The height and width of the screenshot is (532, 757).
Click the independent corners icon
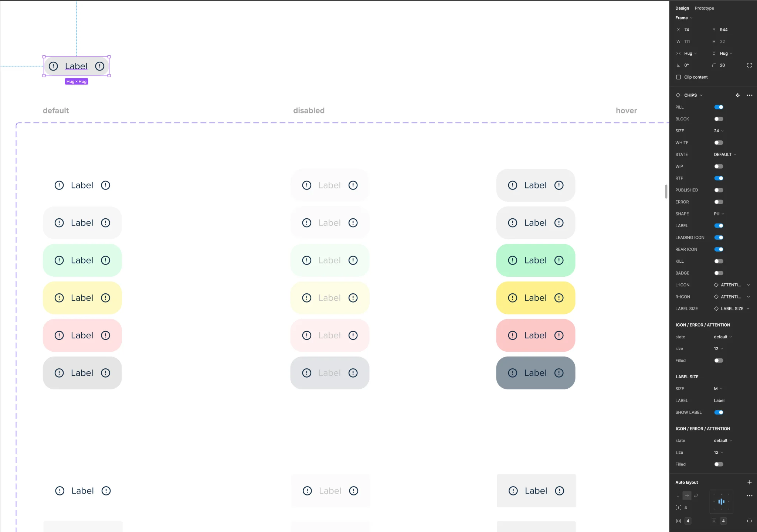click(x=749, y=65)
